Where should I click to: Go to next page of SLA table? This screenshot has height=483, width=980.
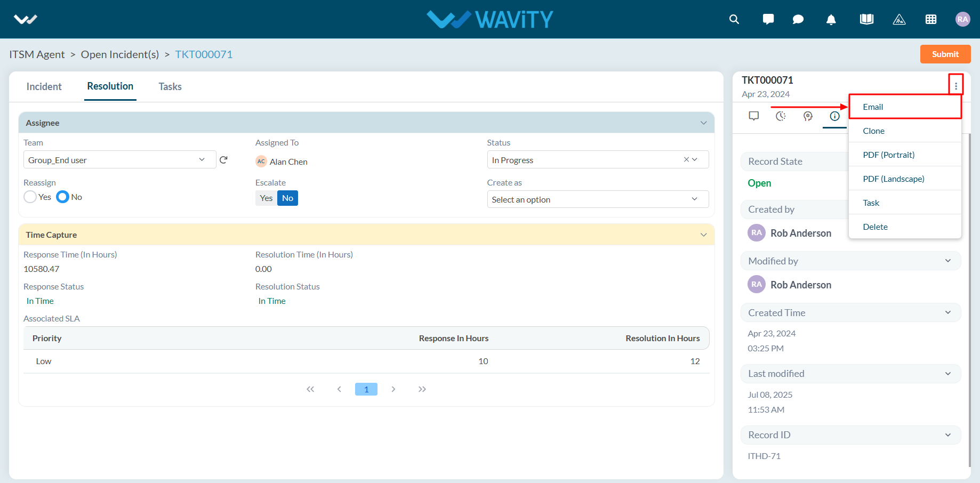pyautogui.click(x=393, y=389)
